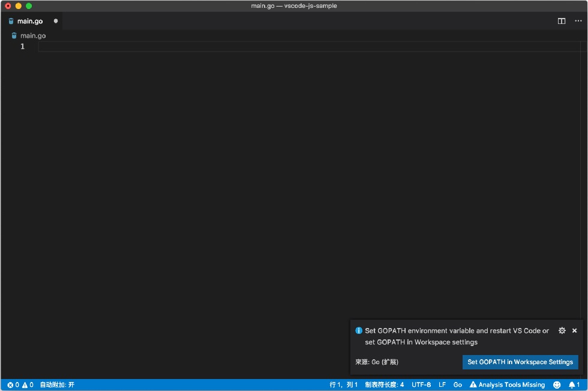Close the unsaved main.go tab dot
The image size is (588, 391).
[55, 21]
